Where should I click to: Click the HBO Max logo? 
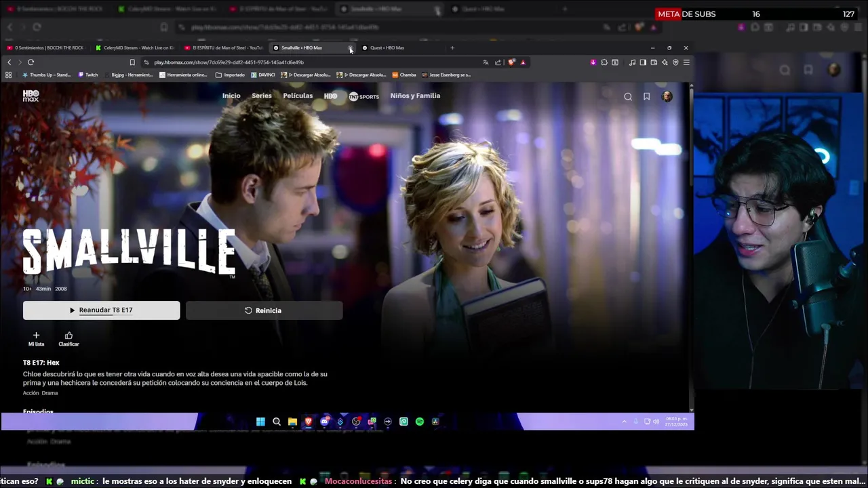point(31,96)
